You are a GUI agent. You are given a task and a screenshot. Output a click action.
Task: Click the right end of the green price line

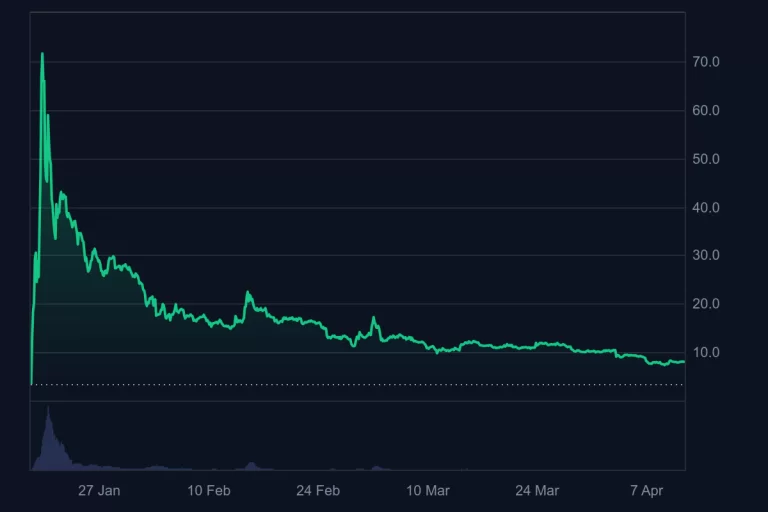pyautogui.click(x=684, y=362)
